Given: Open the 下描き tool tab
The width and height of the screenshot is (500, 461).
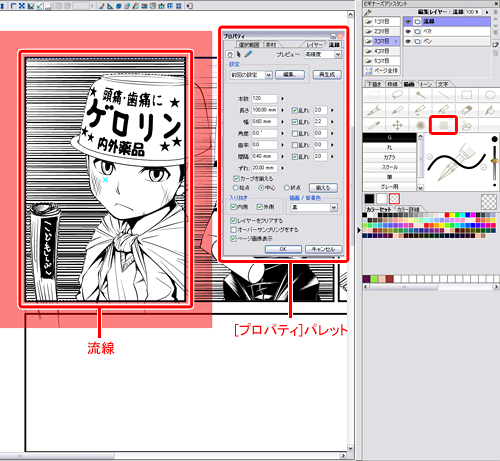Looking at the screenshot, I should (x=374, y=84).
